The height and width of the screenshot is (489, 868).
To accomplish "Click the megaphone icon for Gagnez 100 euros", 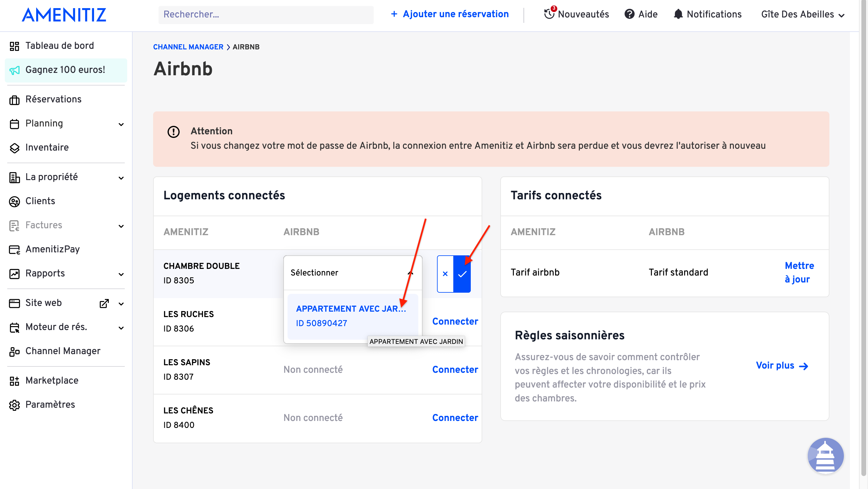I will 14,70.
